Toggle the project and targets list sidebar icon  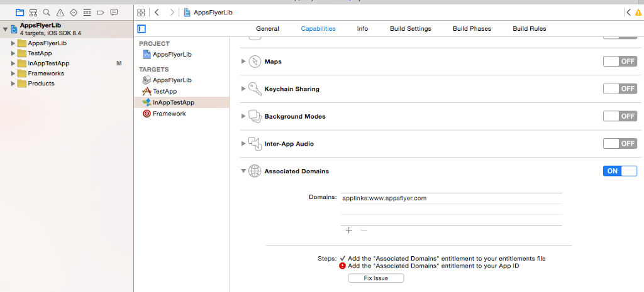pos(142,29)
